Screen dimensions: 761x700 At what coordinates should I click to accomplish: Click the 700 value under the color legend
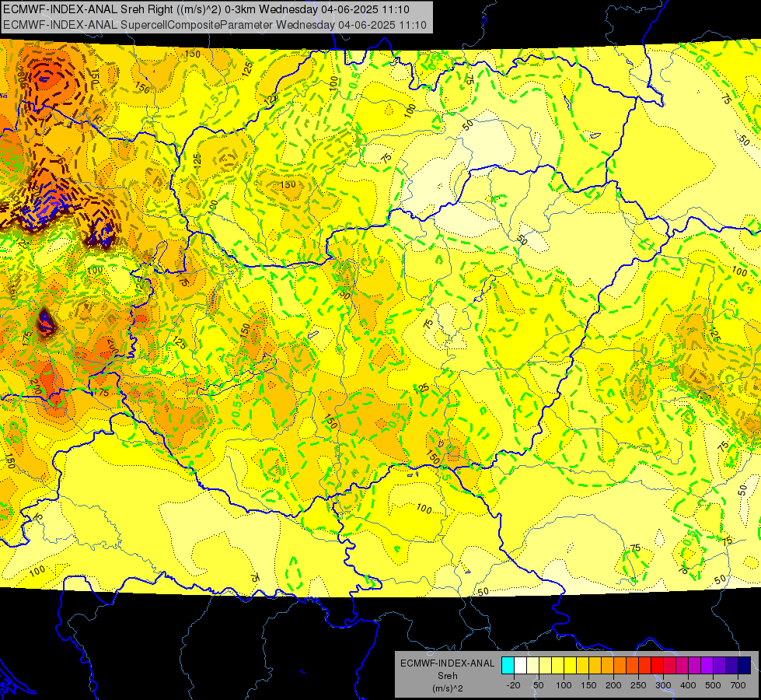tap(738, 685)
